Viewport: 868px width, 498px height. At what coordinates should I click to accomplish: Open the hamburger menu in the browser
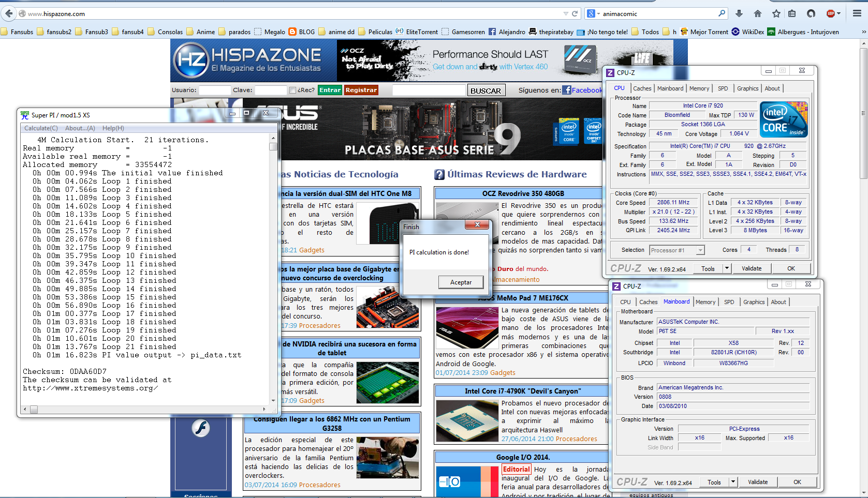point(857,13)
